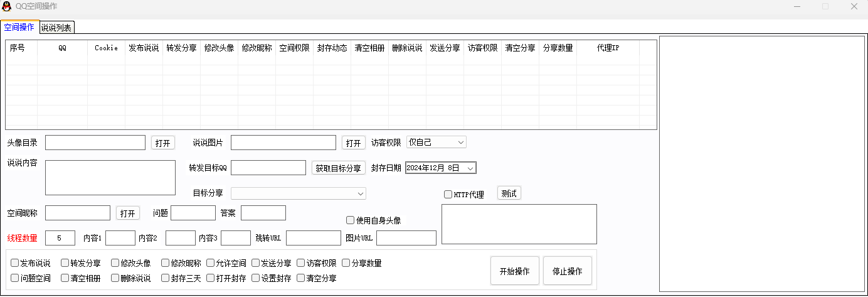Tick the 使用自身头像 checkbox
This screenshot has width=868, height=297.
(351, 220)
